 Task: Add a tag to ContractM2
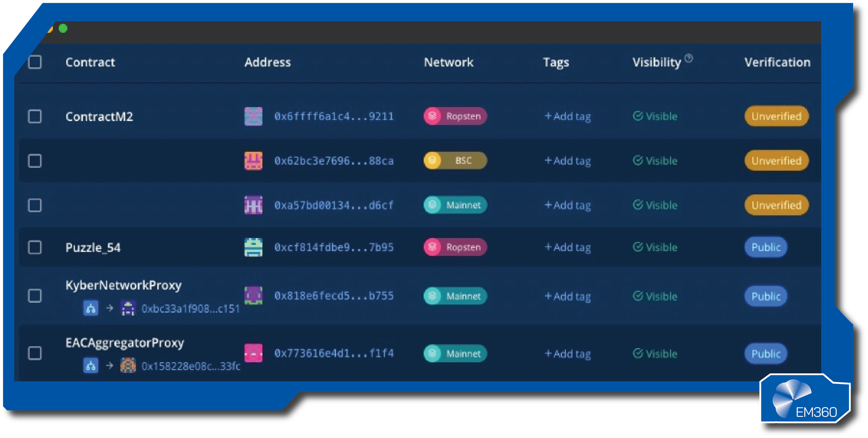[x=567, y=116]
